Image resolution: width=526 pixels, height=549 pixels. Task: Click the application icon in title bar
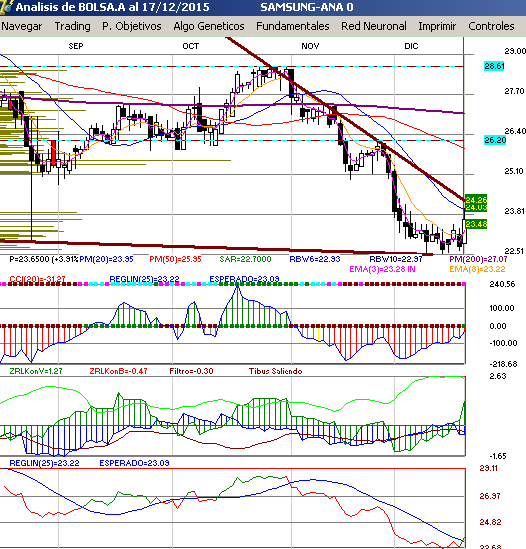(6, 7)
